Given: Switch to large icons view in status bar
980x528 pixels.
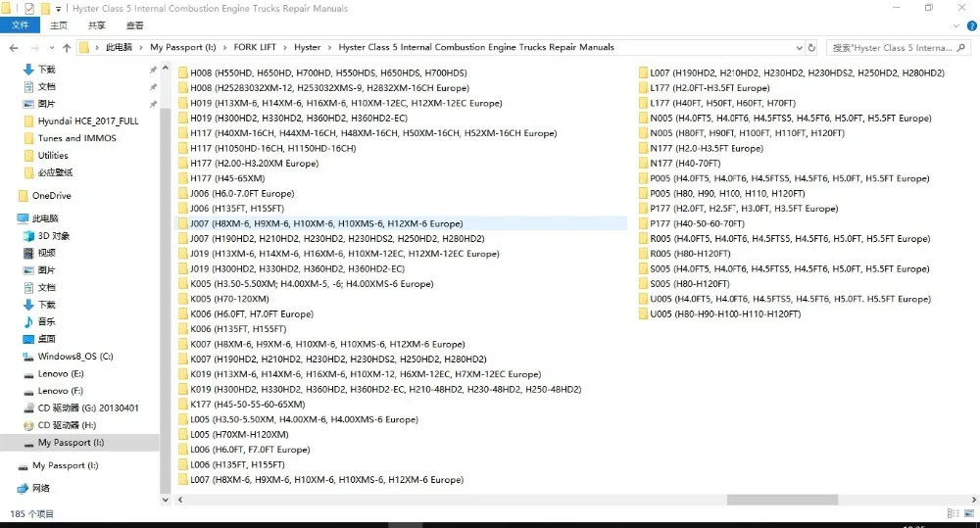Looking at the screenshot, I should 969,513.
